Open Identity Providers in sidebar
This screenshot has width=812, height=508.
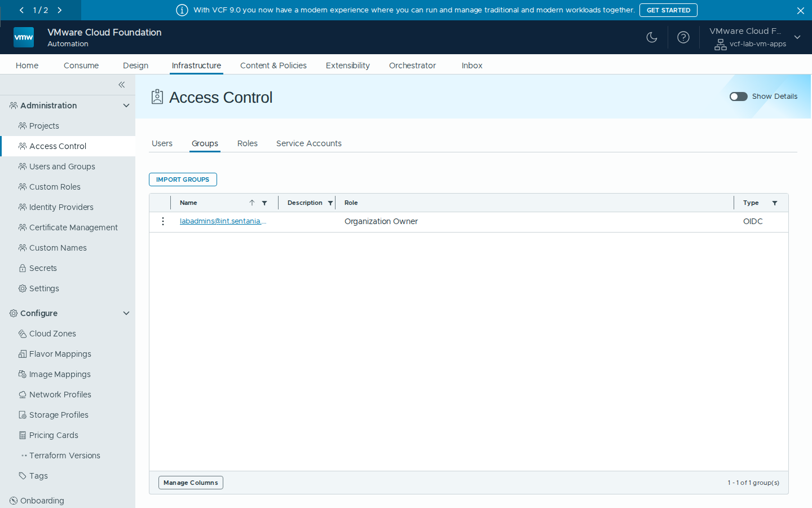pyautogui.click(x=61, y=207)
